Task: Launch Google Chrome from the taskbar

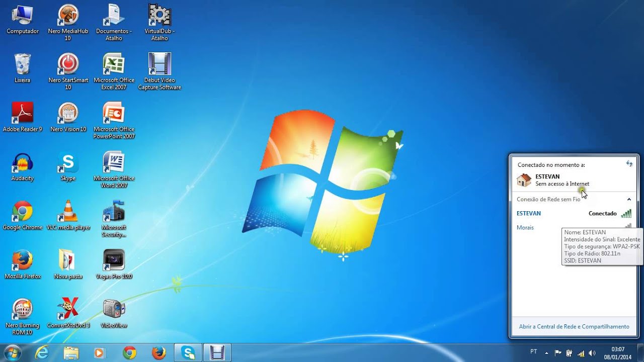Action: click(129, 353)
